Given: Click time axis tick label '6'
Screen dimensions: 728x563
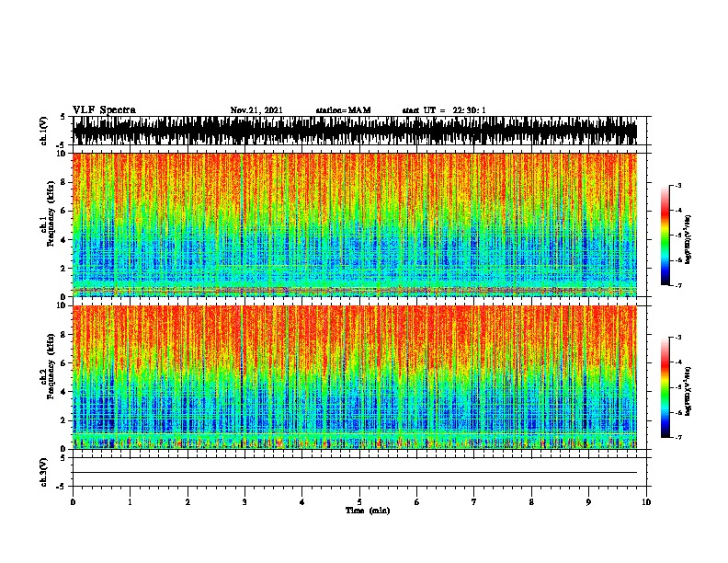Looking at the screenshot, I should tap(416, 502).
